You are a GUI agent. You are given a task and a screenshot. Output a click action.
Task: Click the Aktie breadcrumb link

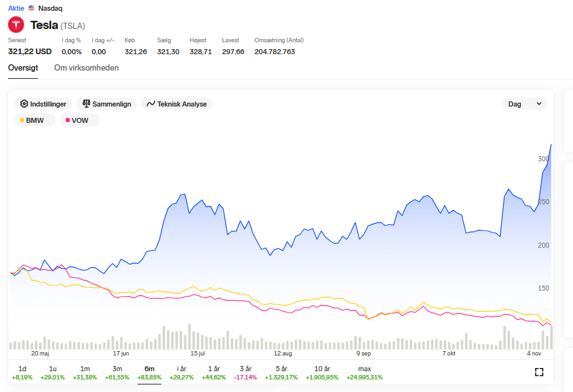point(16,8)
